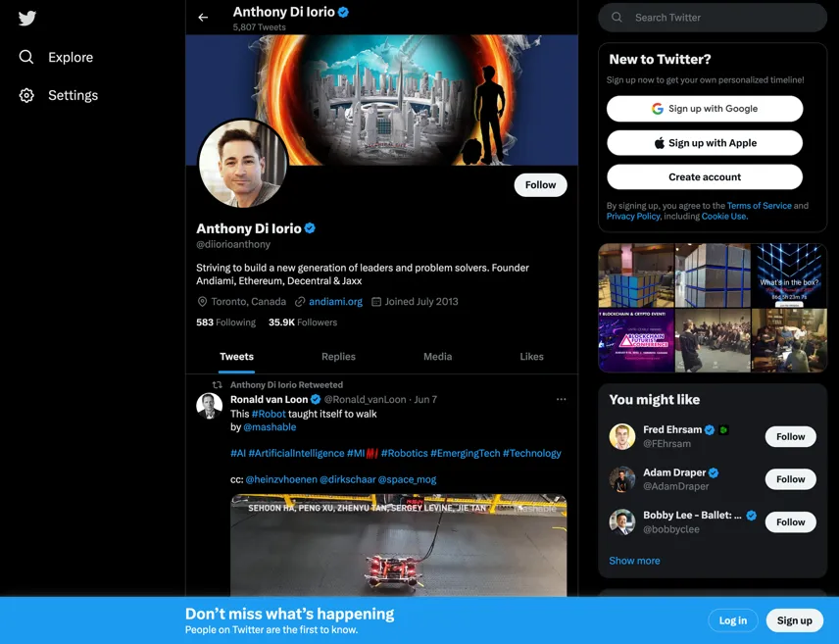Screen dimensions: 839x644
Task: Open Ronald van Loon's avatar
Action: pos(209,406)
